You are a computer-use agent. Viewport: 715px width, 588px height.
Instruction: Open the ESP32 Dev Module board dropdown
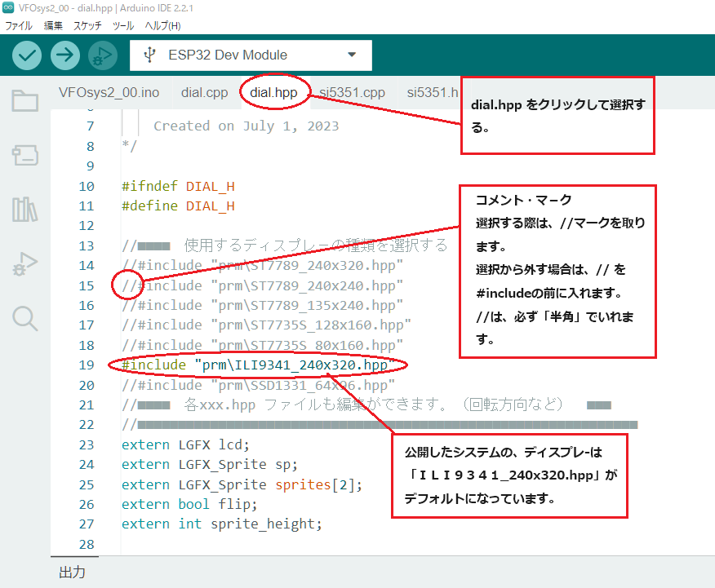251,55
